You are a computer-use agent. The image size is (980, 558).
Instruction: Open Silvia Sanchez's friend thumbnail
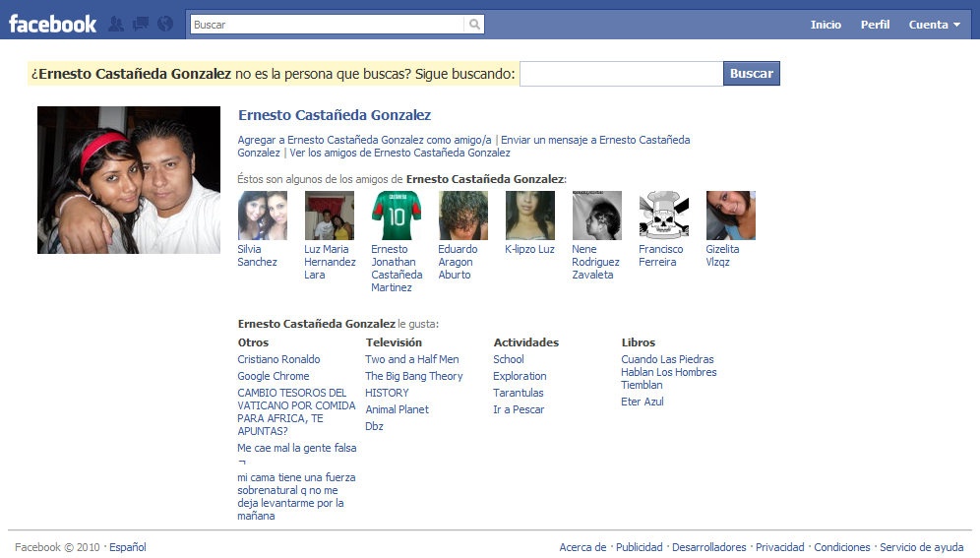pyautogui.click(x=263, y=216)
